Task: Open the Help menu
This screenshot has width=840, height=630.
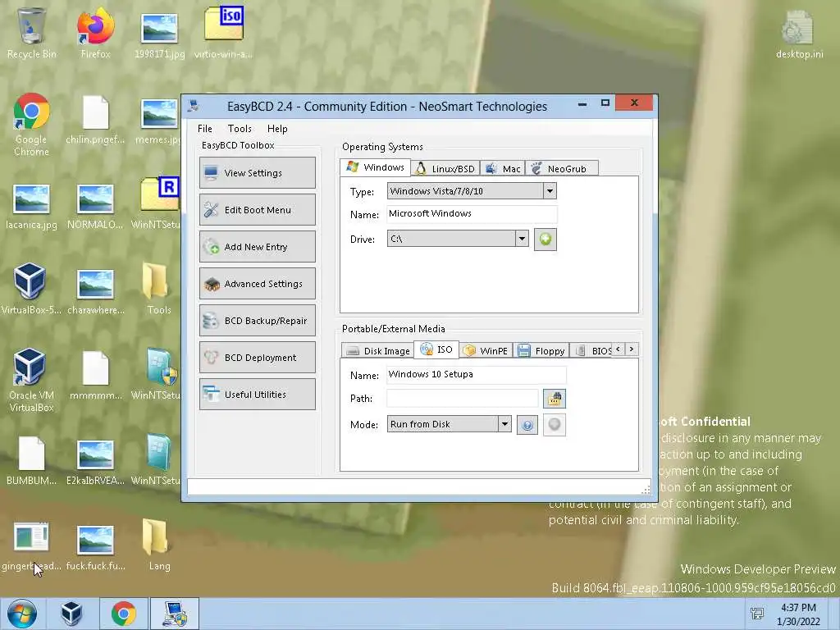Action: [277, 129]
